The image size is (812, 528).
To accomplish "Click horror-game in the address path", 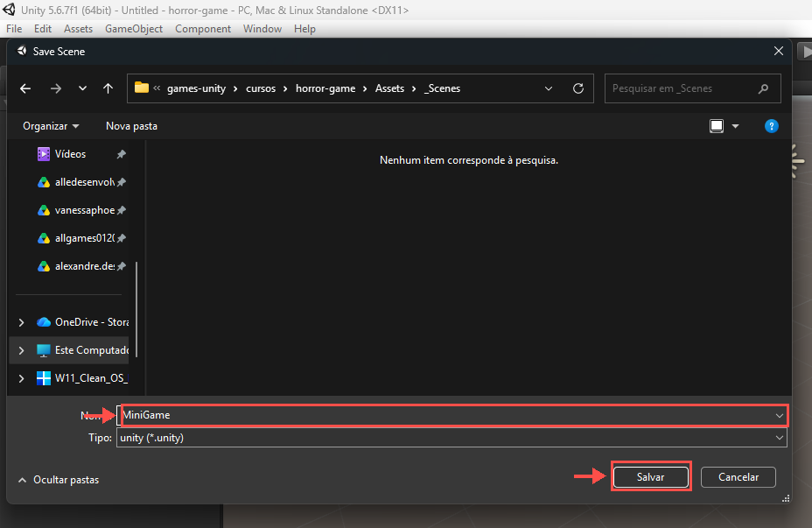I will coord(325,88).
